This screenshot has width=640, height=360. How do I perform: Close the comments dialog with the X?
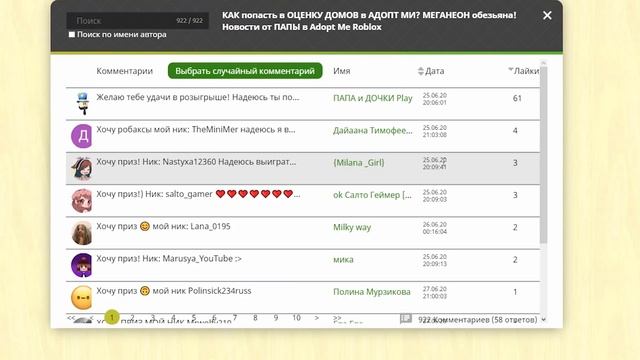click(547, 16)
